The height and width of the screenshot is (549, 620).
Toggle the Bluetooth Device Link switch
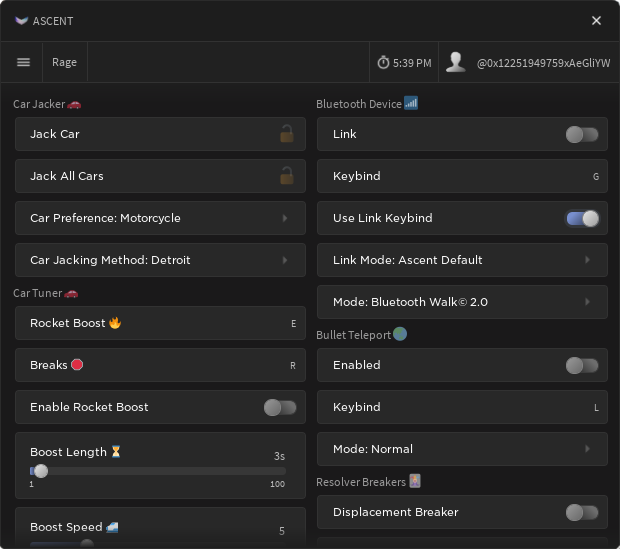[x=582, y=134]
